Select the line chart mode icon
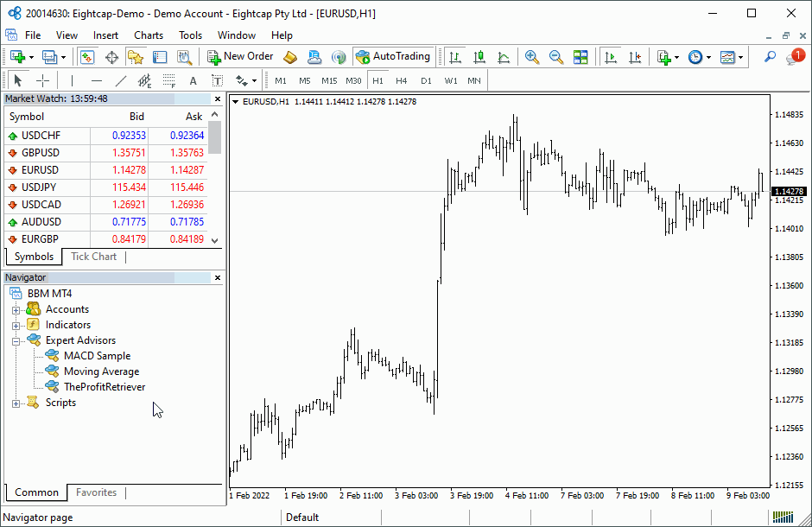This screenshot has width=812, height=527. [x=504, y=57]
